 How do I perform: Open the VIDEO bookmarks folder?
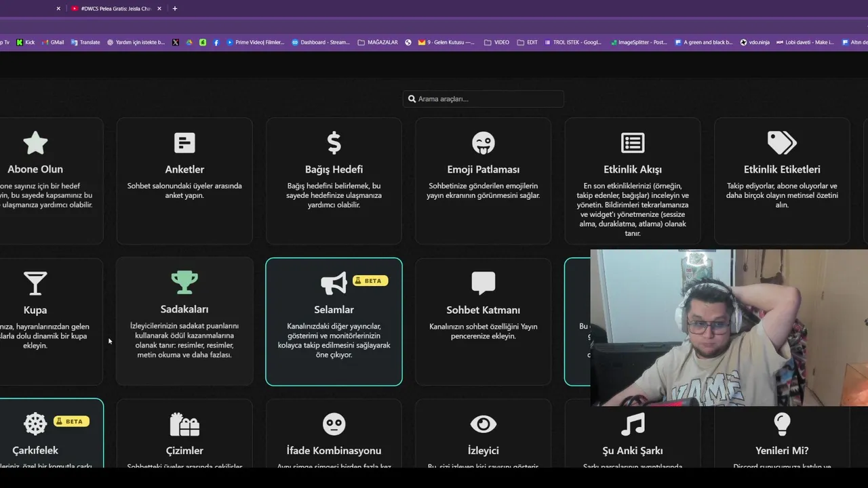pos(497,42)
